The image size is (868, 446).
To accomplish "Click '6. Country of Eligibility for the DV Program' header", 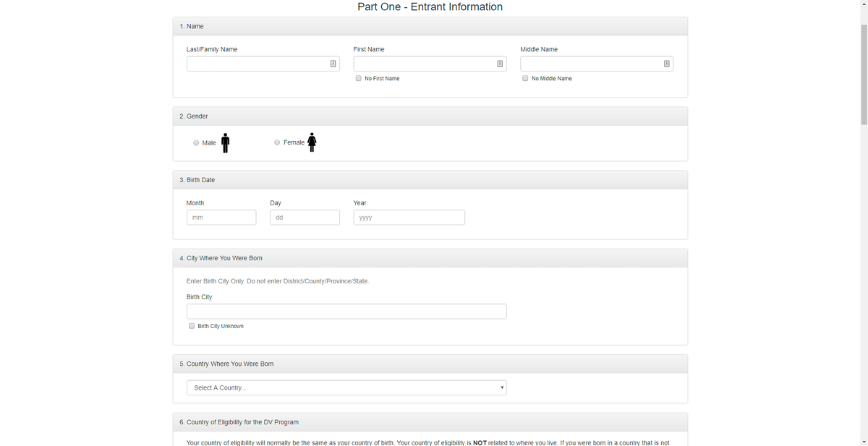I will click(430, 422).
